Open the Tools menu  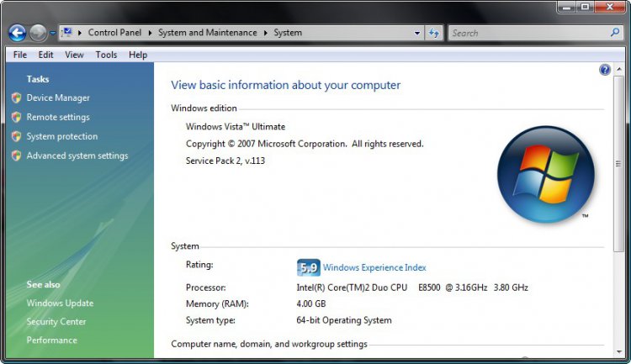[x=106, y=55]
